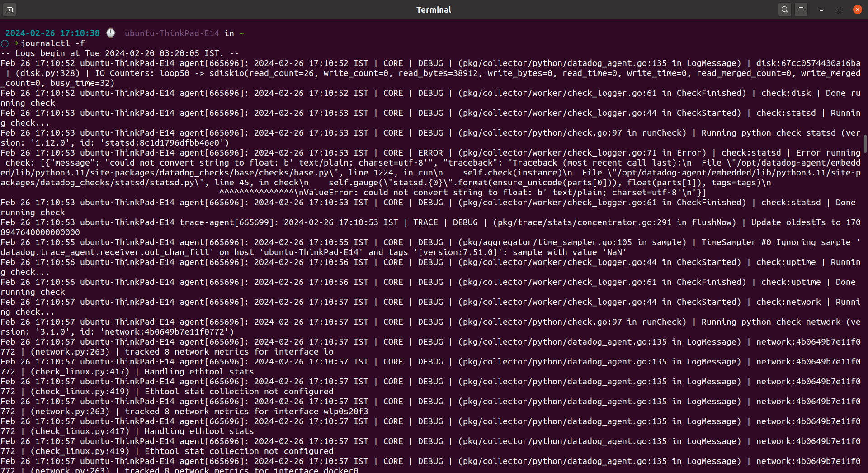
Task: Click hostname 'ubuntu-ThinkPad-E14' in the prompt
Action: click(x=172, y=33)
